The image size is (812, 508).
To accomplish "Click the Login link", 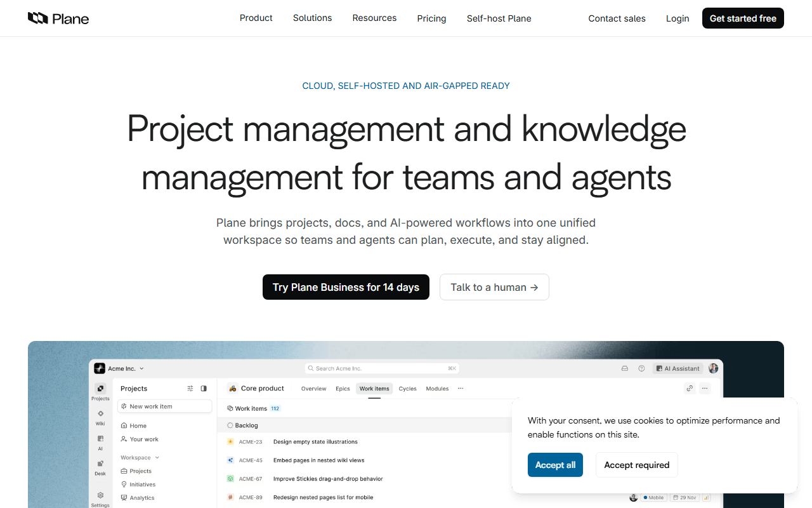I will [x=678, y=18].
